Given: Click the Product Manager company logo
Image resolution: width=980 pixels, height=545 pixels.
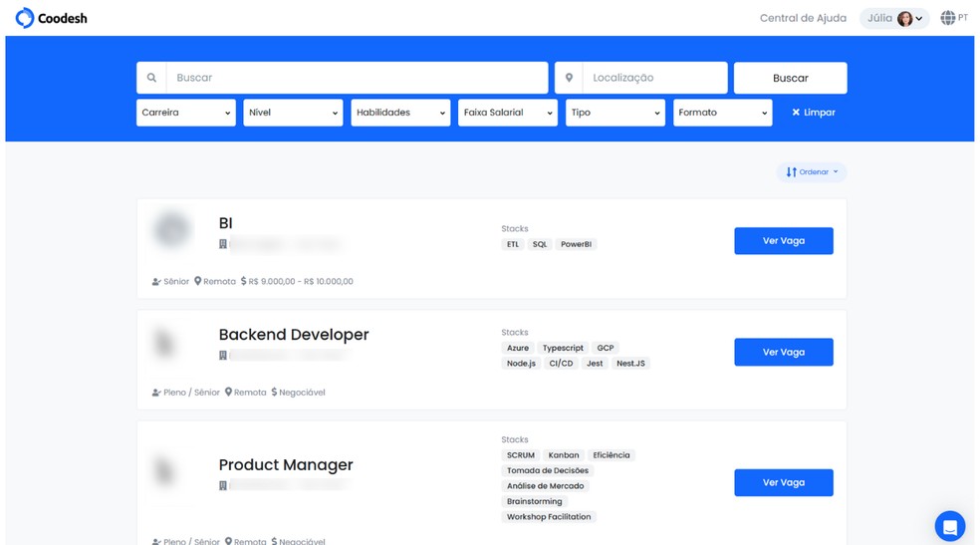Looking at the screenshot, I should point(165,472).
